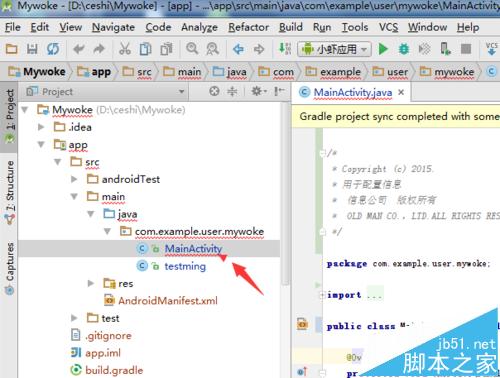Navigate Back with blue arrow
This screenshot has width=500, height=378.
pyautogui.click(x=238, y=49)
